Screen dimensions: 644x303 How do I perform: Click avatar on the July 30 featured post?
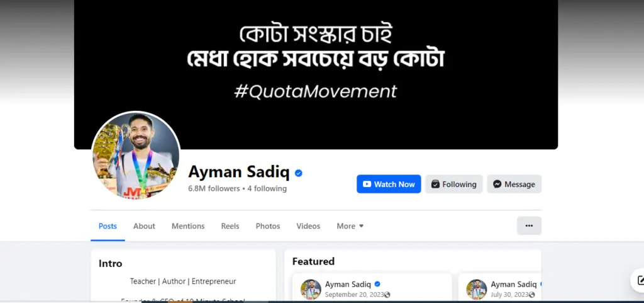pyautogui.click(x=477, y=289)
